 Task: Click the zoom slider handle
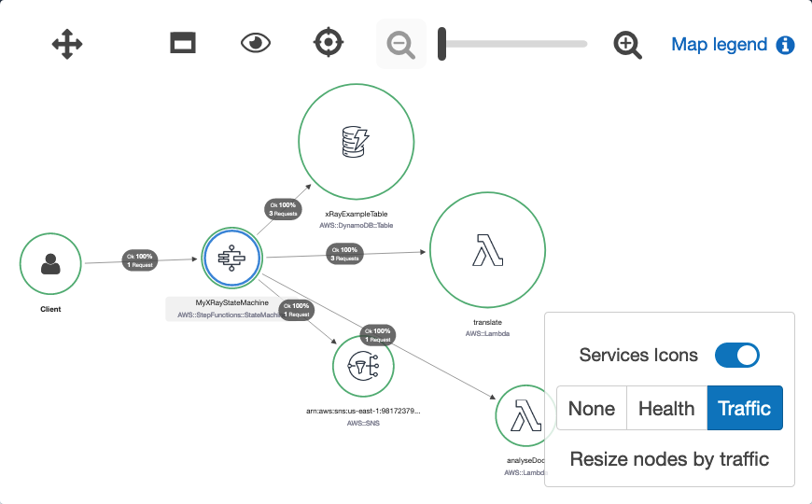click(x=441, y=44)
